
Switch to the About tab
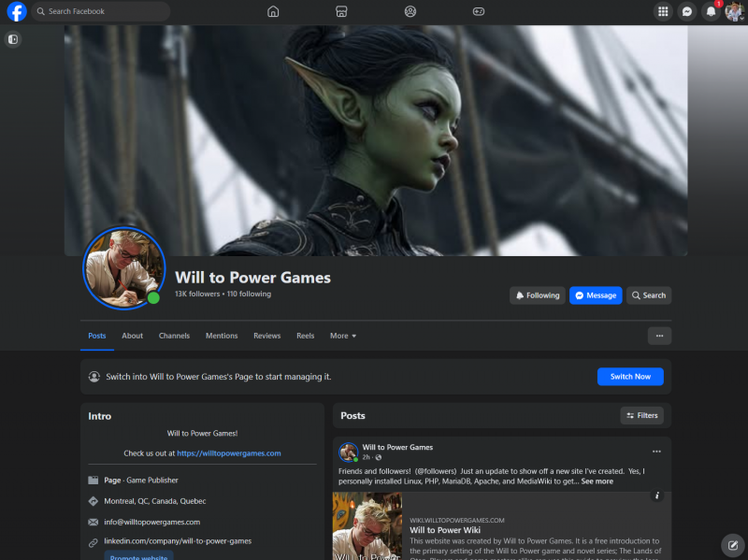pyautogui.click(x=132, y=336)
